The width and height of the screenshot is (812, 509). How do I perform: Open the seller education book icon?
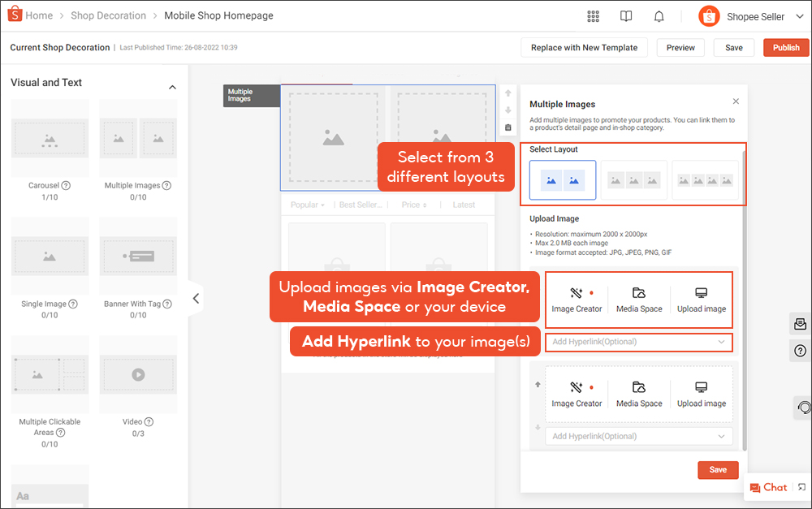coord(626,16)
